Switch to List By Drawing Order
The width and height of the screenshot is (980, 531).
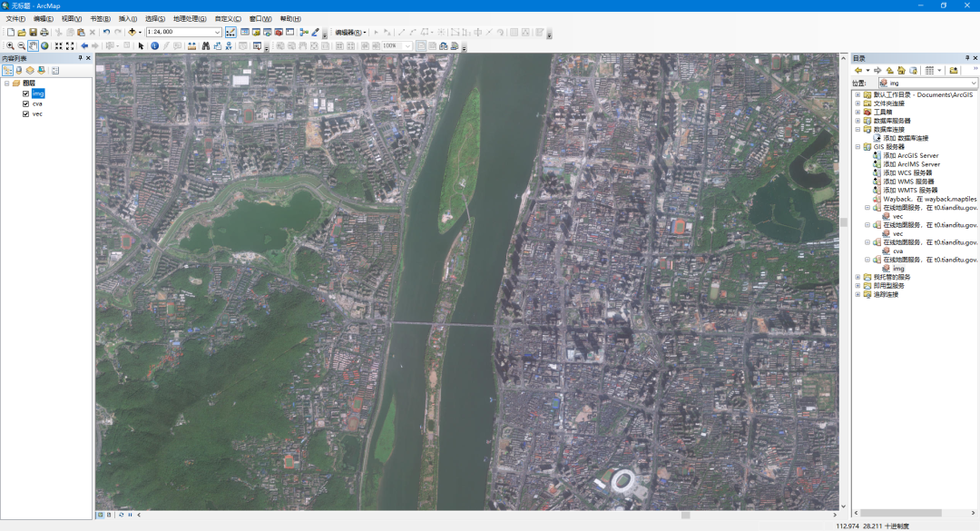(7, 71)
